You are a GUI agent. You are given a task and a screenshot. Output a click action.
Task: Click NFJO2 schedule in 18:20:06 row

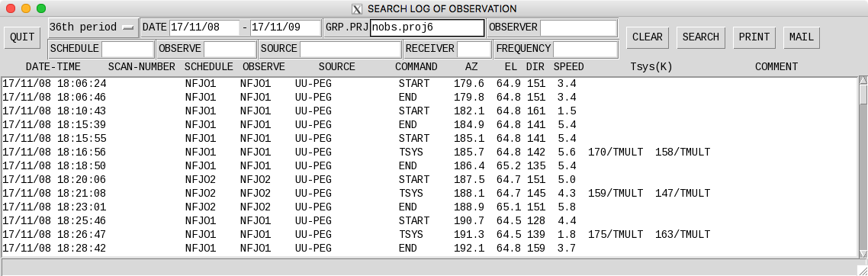coord(201,180)
